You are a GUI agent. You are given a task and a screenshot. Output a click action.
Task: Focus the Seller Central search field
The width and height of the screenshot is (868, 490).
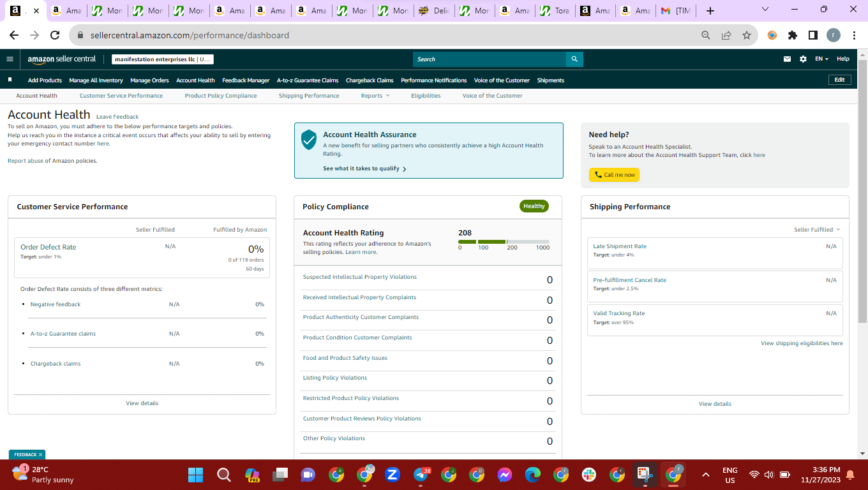[490, 59]
